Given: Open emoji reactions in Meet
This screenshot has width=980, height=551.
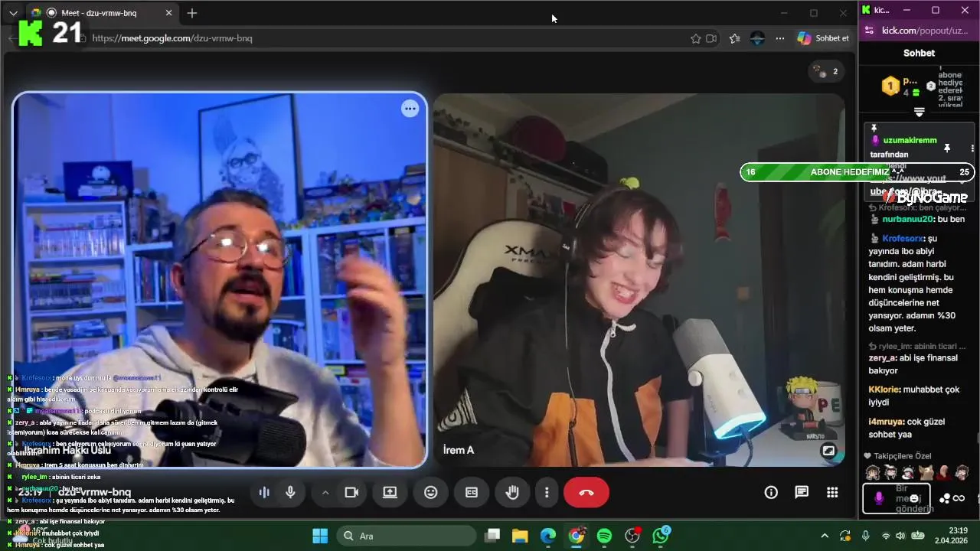Looking at the screenshot, I should (x=431, y=492).
